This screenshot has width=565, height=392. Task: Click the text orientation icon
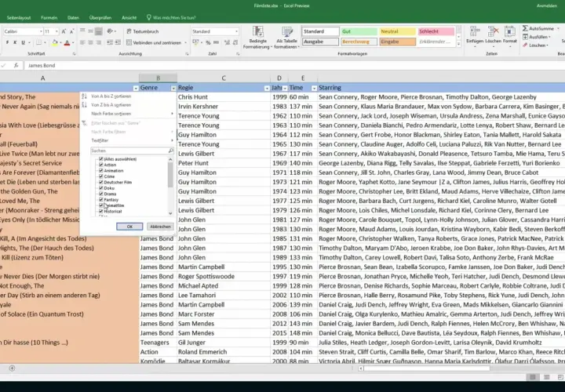(110, 31)
